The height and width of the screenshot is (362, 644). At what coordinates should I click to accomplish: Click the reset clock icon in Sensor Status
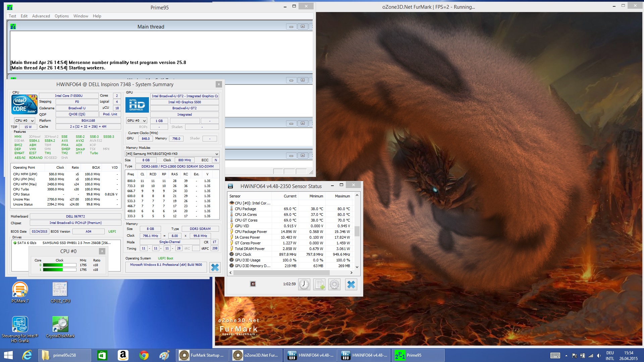pyautogui.click(x=304, y=284)
